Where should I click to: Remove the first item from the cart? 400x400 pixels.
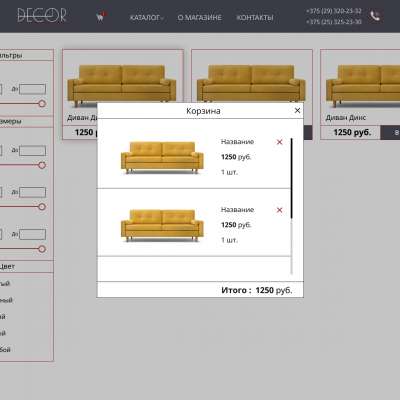[279, 142]
